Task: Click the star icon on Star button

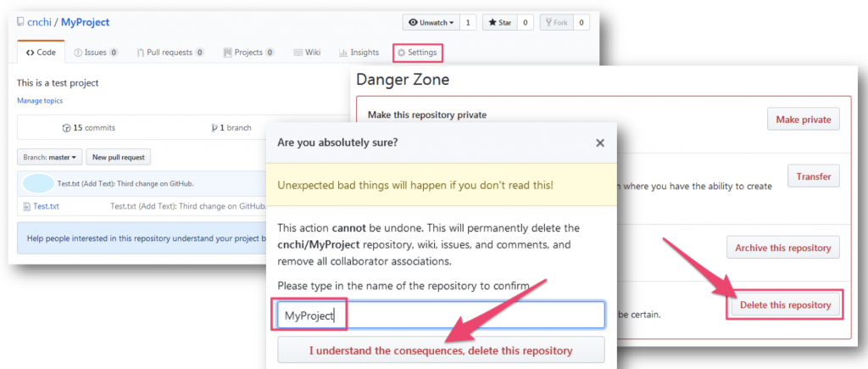Action: (492, 23)
